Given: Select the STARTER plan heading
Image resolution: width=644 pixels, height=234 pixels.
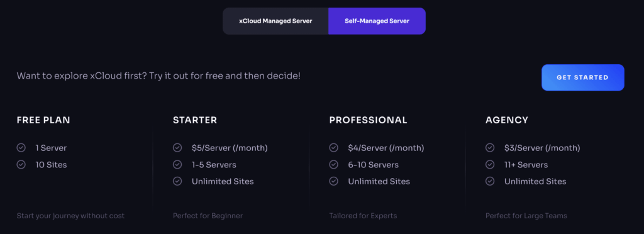Looking at the screenshot, I should [x=195, y=120].
